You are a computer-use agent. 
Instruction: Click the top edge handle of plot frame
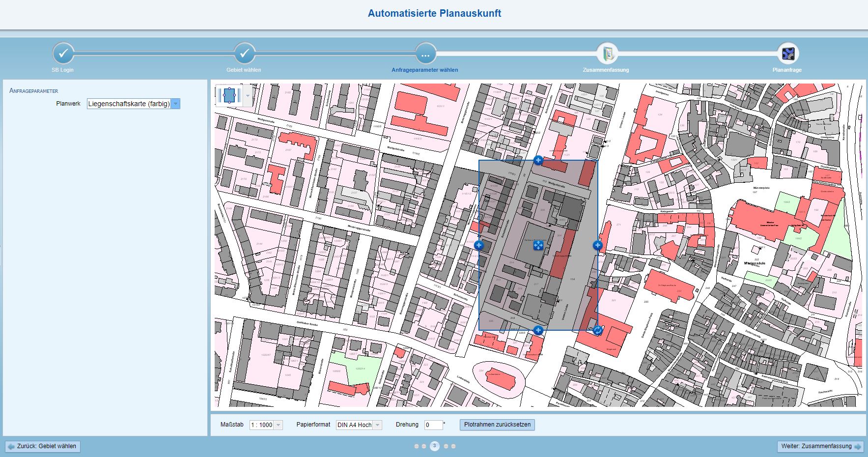[x=538, y=160]
